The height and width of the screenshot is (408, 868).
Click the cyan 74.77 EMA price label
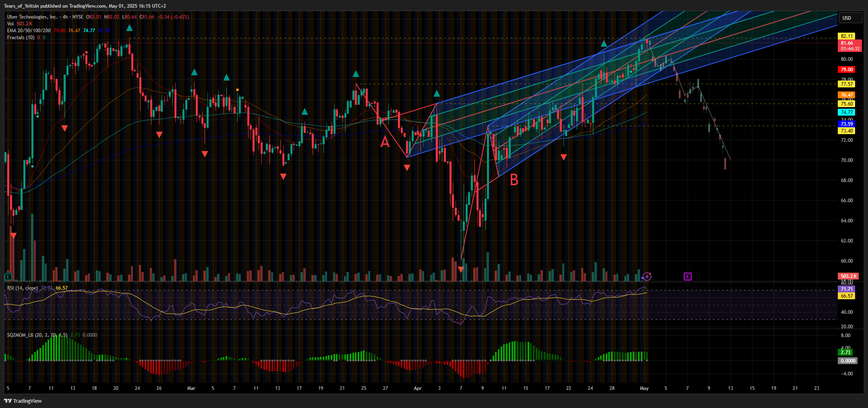click(847, 112)
